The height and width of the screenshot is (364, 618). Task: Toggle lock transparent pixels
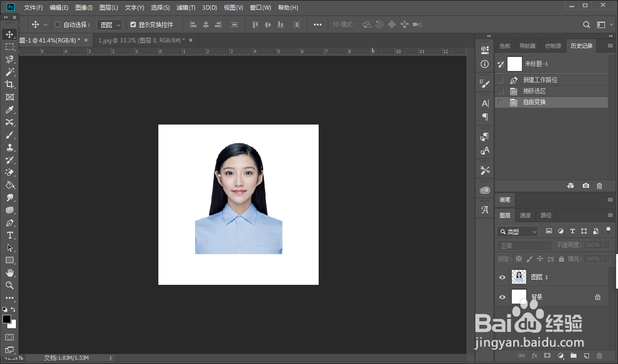[x=519, y=259]
